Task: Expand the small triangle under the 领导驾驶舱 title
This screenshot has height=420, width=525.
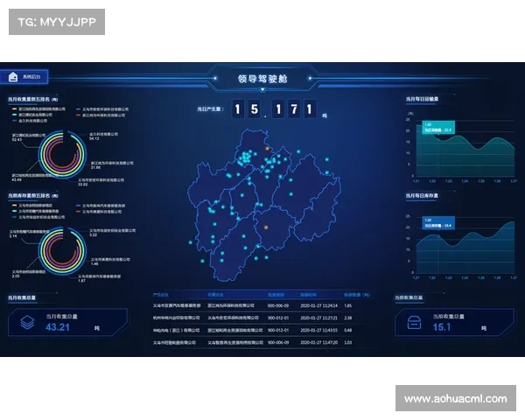Action: tap(262, 90)
